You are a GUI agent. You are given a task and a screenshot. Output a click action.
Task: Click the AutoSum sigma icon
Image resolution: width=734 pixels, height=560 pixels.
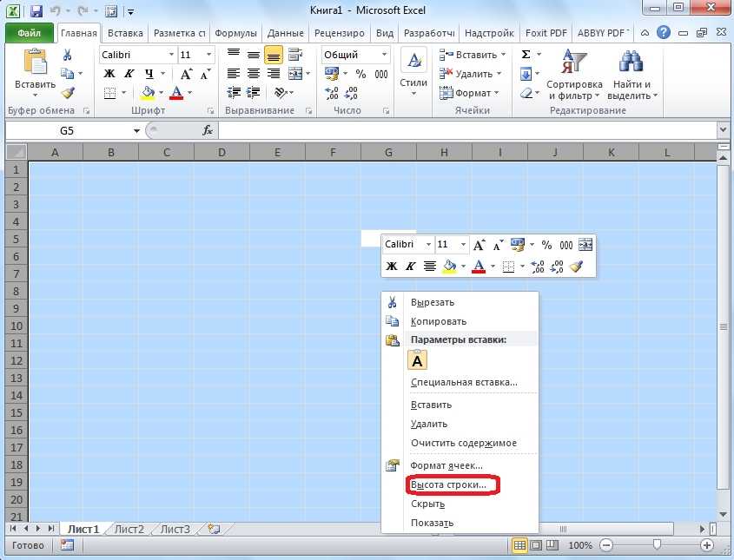(x=526, y=55)
